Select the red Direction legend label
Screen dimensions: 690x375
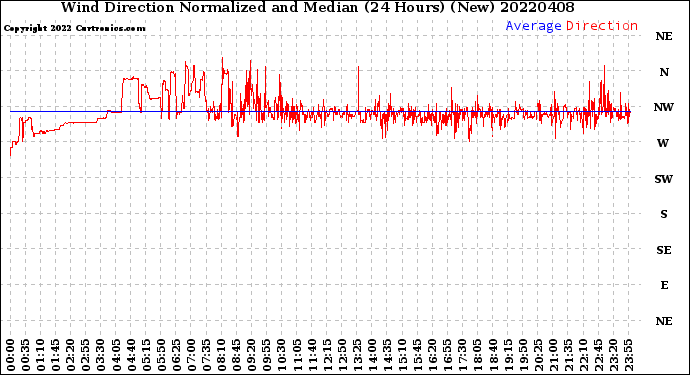602,26
